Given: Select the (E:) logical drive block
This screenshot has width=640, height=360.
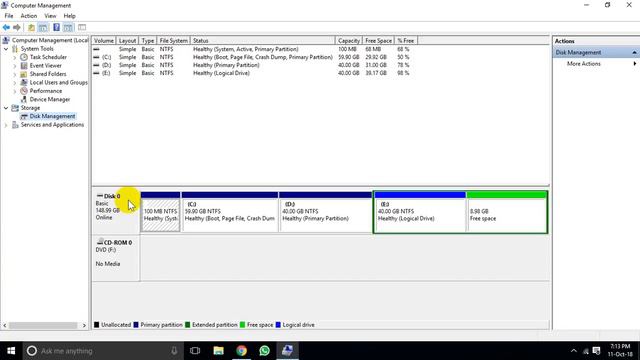Looking at the screenshot, I should [x=420, y=212].
